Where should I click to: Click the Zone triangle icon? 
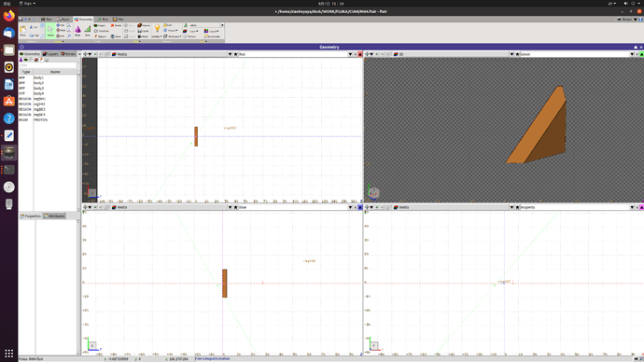click(87, 30)
